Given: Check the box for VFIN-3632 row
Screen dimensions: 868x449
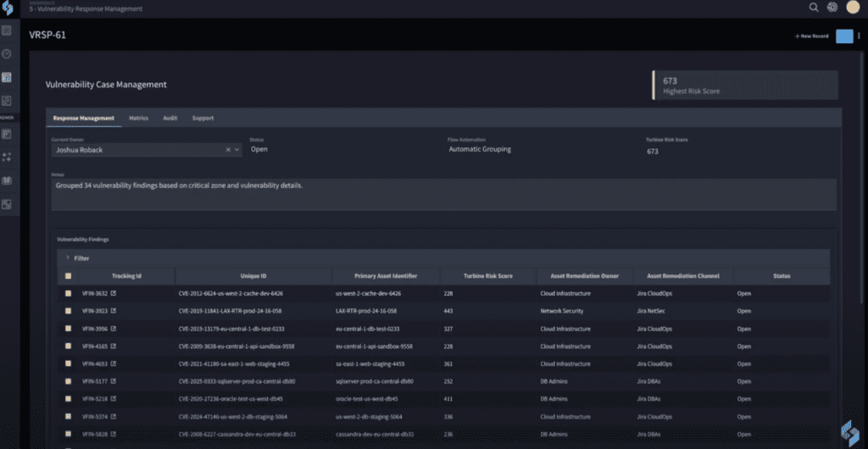Looking at the screenshot, I should 68,293.
